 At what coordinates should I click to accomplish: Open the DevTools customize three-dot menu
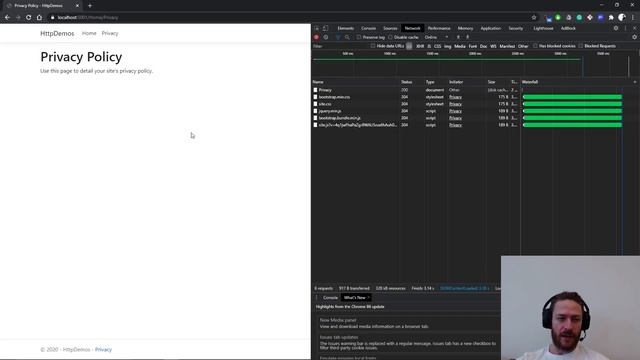(x=625, y=28)
